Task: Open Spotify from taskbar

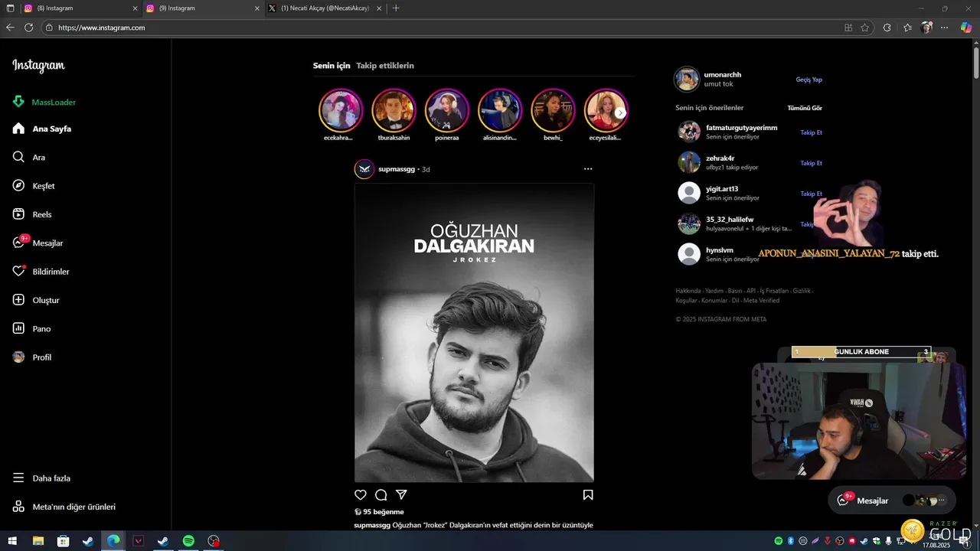Action: point(188,542)
